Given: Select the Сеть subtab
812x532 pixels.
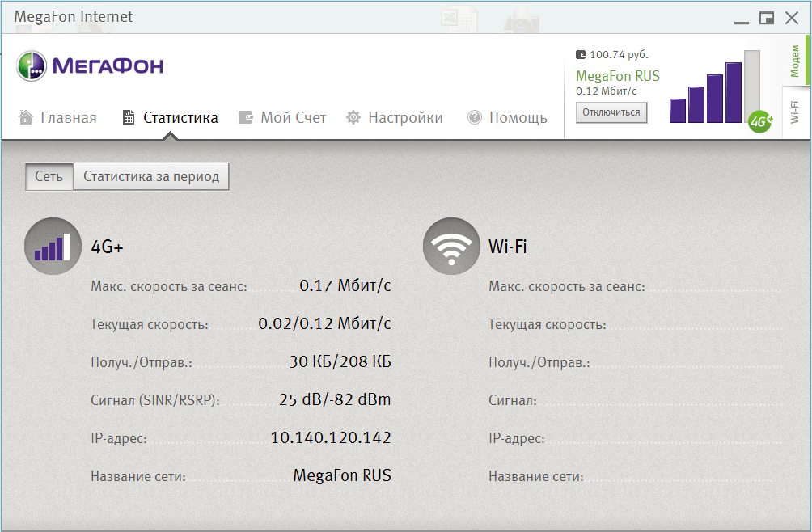Looking at the screenshot, I should [49, 176].
